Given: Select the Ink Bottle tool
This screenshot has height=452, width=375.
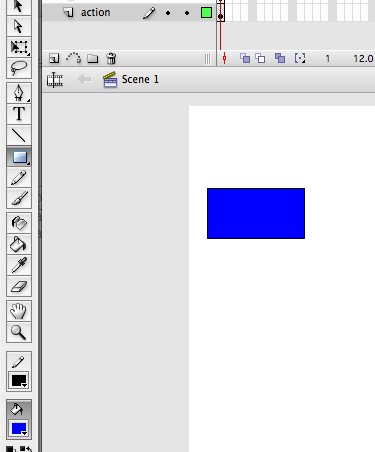Looking at the screenshot, I should coord(19,223).
